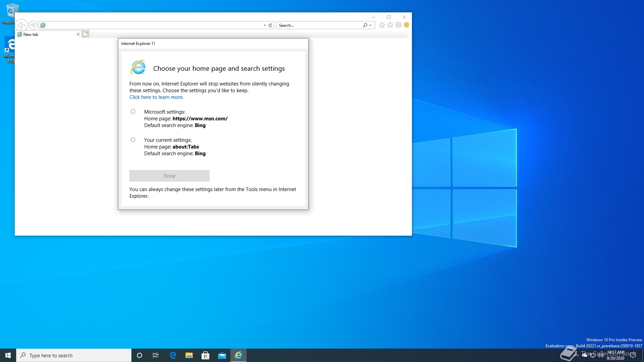Viewport: 644px width, 362px height.
Task: Click the smiley feedback icon
Action: [407, 25]
